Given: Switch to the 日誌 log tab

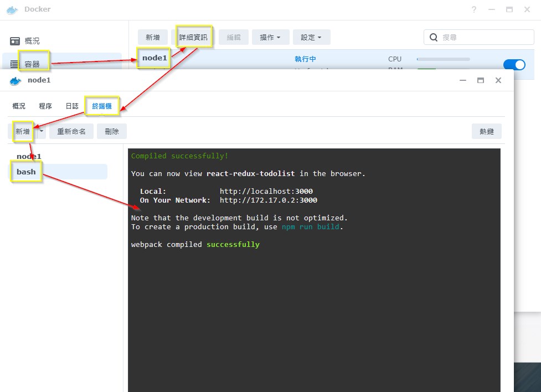Looking at the screenshot, I should click(72, 106).
